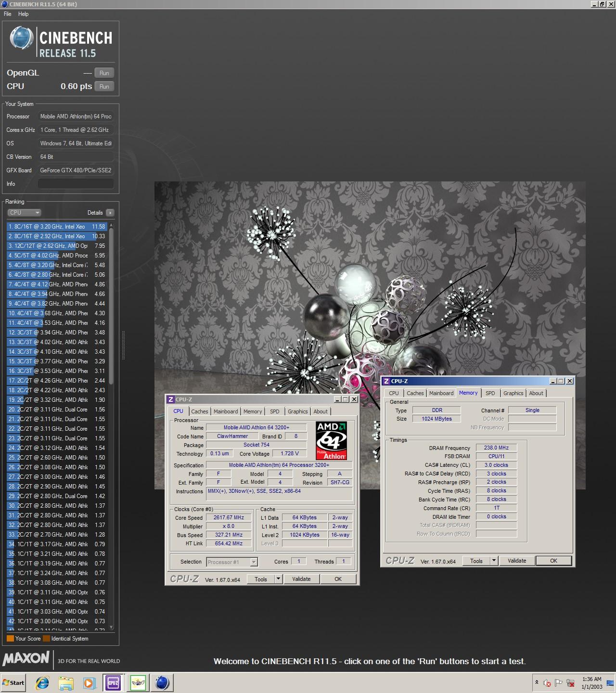Click the Core Speed value 2617.67 MHz
616x693 pixels.
(x=229, y=517)
